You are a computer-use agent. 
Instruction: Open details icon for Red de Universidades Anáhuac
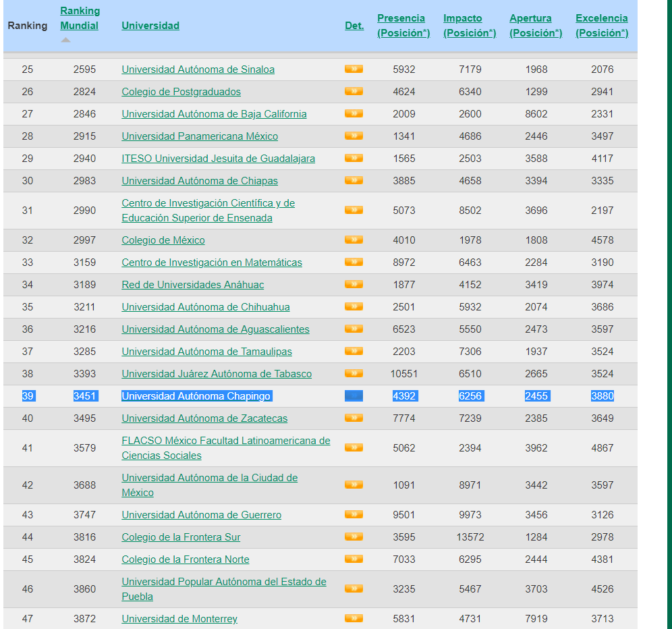354,284
